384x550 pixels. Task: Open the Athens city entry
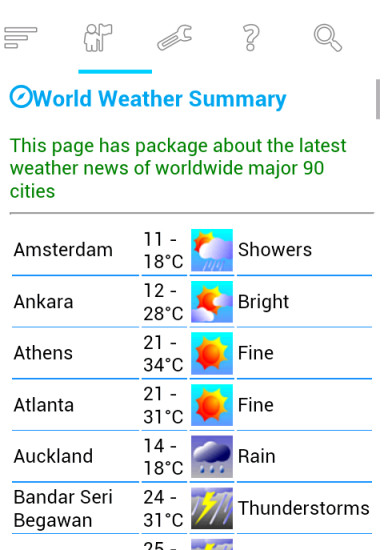point(192,353)
